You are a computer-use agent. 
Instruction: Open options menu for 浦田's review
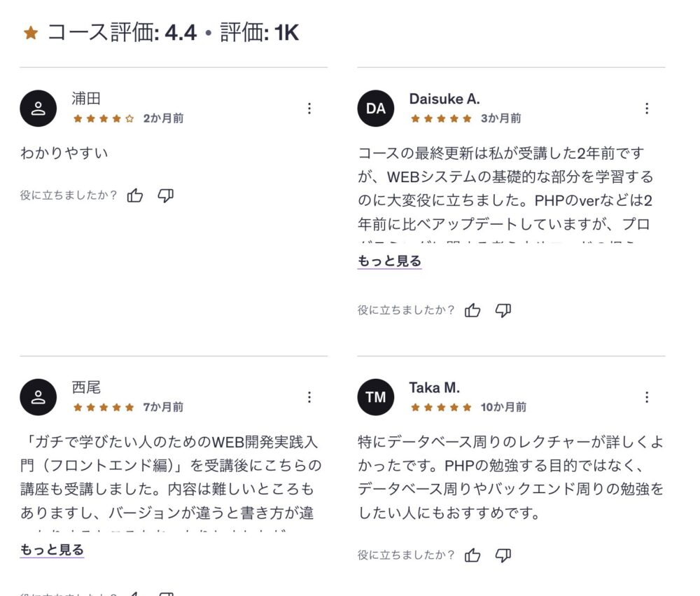[309, 109]
